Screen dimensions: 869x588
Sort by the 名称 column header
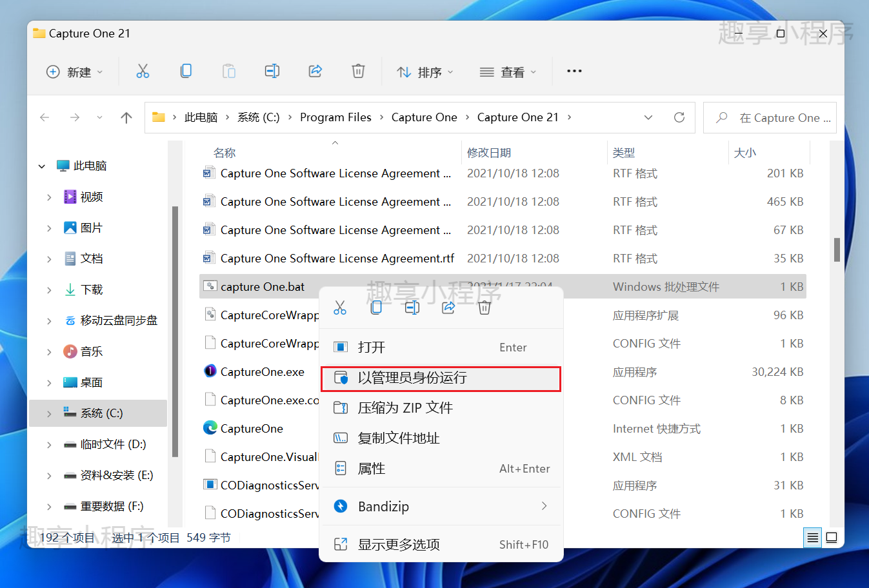click(225, 153)
